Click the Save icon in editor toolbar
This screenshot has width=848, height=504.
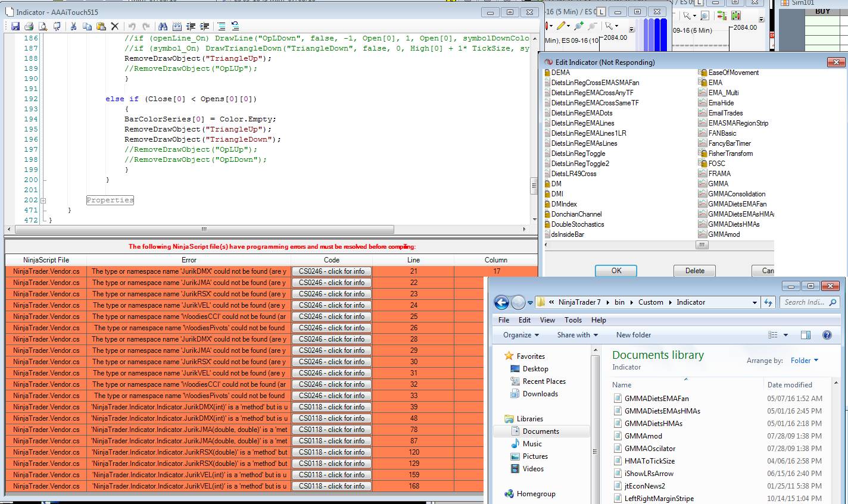pyautogui.click(x=15, y=26)
